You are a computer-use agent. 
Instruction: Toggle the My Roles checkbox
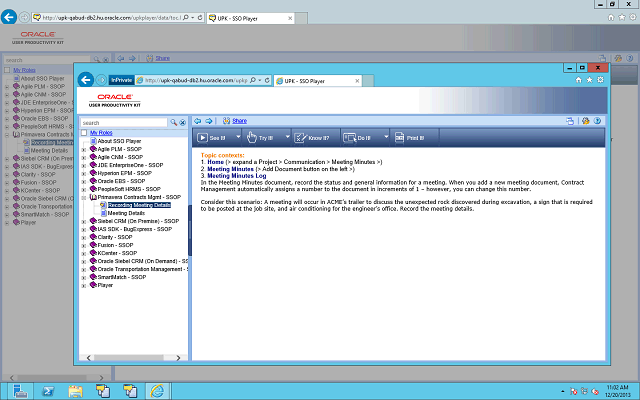(85, 133)
